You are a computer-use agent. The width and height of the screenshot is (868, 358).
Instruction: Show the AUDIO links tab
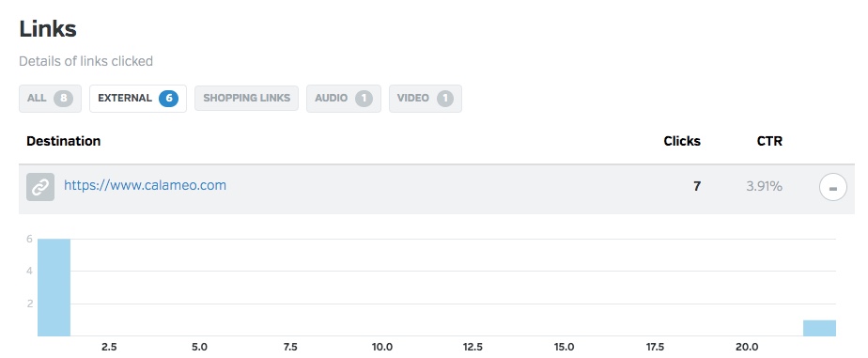click(x=344, y=99)
